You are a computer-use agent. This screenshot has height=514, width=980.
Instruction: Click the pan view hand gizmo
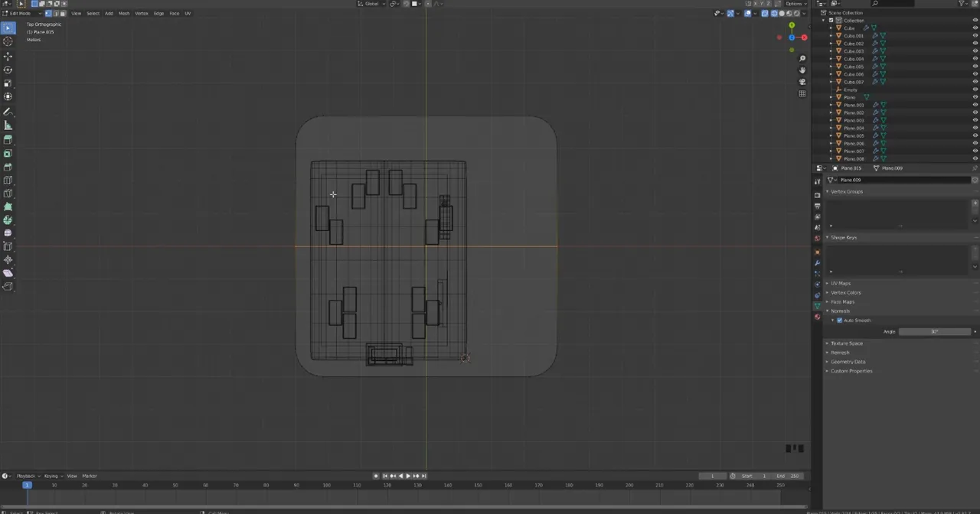coord(802,70)
